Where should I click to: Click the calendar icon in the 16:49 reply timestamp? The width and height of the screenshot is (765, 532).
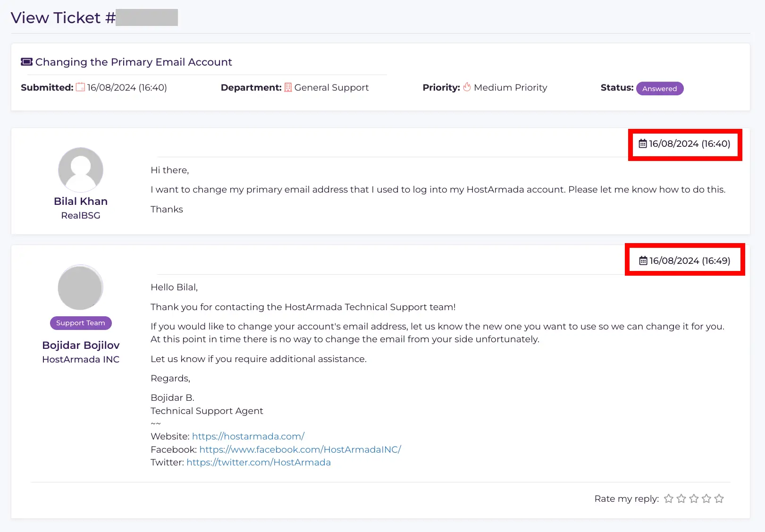(643, 261)
